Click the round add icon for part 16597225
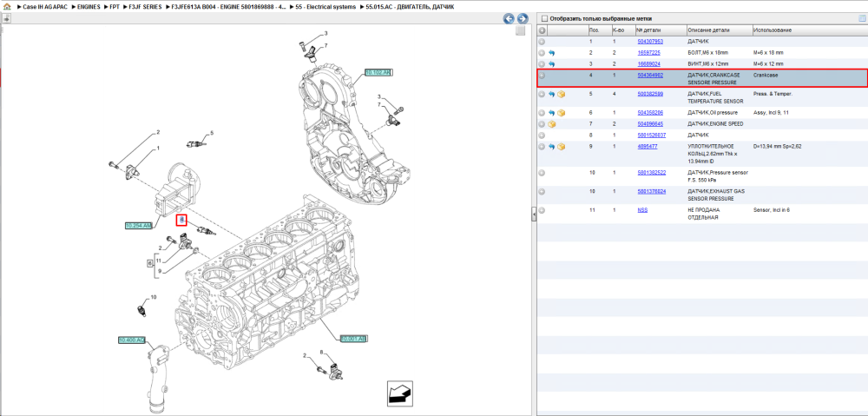Screen dimensions: 868x416 pyautogui.click(x=542, y=53)
